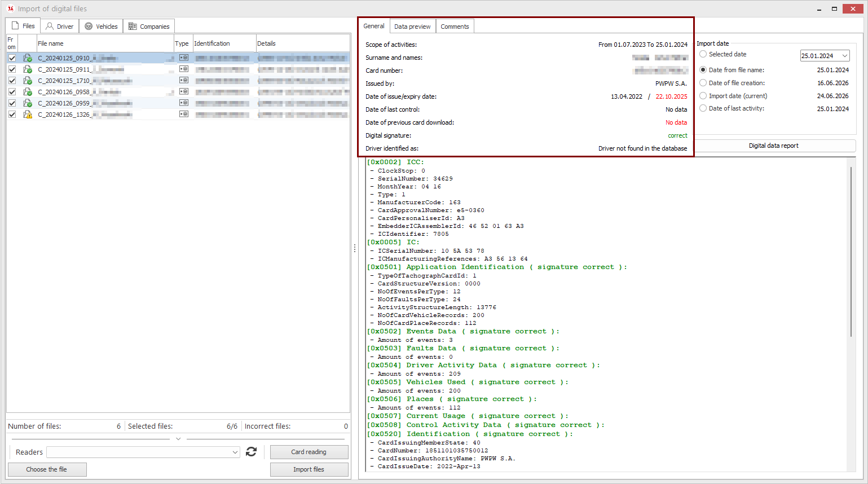Click the file status icon for C_20240125_0911
Image resolution: width=868 pixels, height=484 pixels.
click(x=27, y=69)
